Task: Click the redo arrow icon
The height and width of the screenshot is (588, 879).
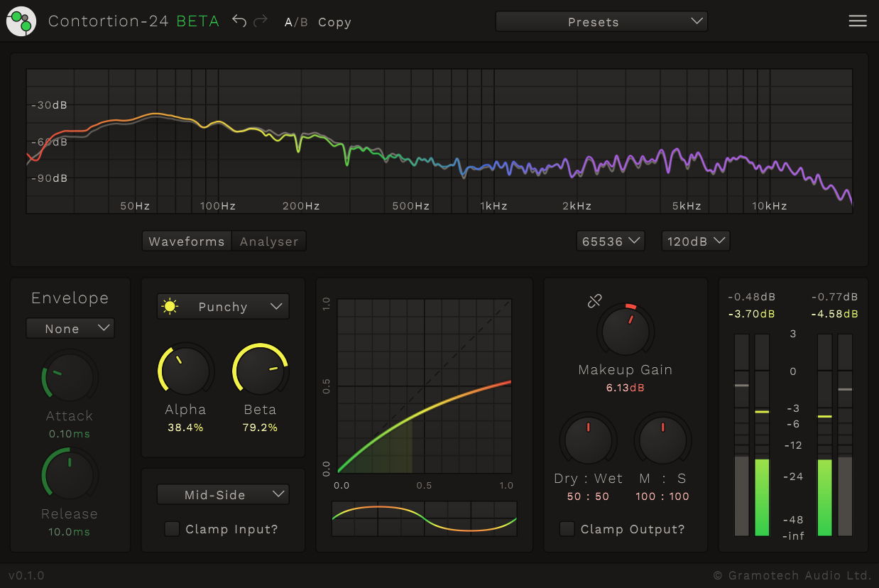Action: (x=261, y=21)
